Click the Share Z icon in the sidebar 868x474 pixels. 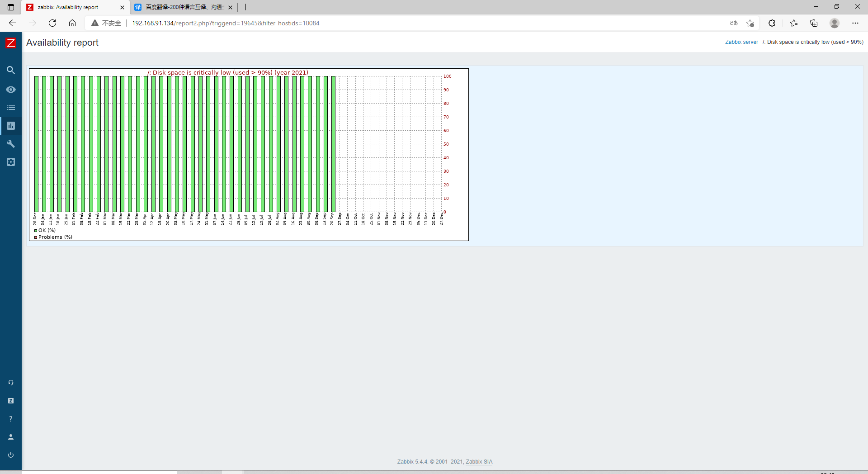click(11, 401)
